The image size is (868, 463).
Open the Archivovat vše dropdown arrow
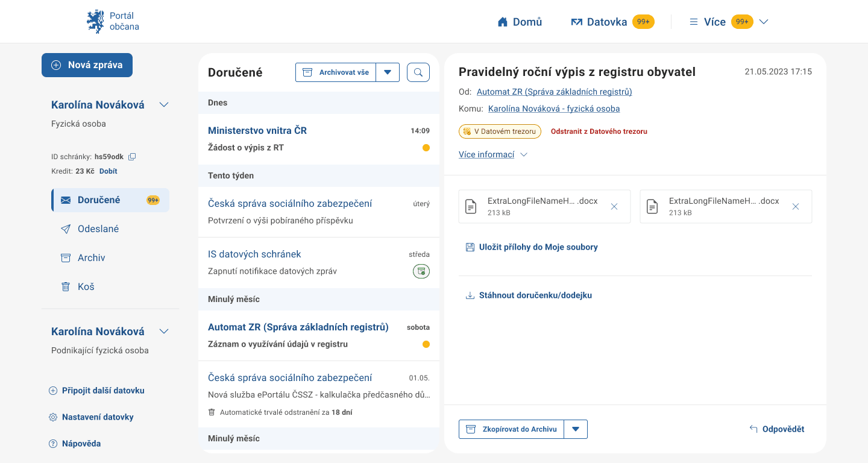[x=388, y=72]
